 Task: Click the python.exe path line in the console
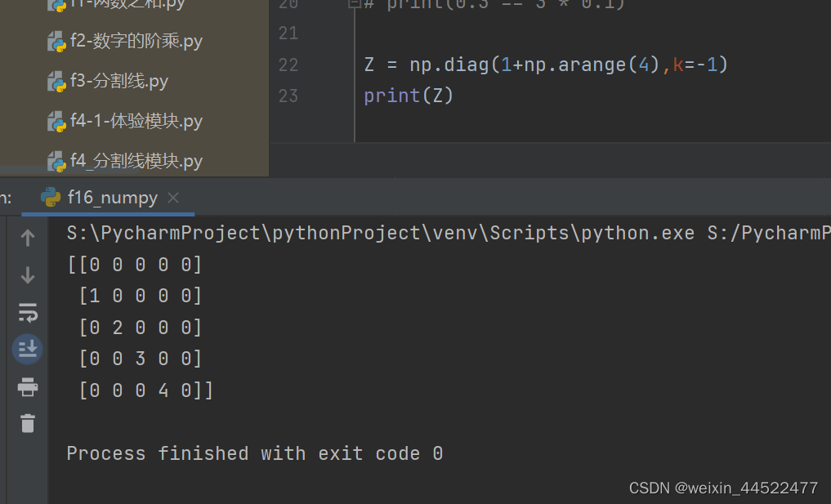449,233
